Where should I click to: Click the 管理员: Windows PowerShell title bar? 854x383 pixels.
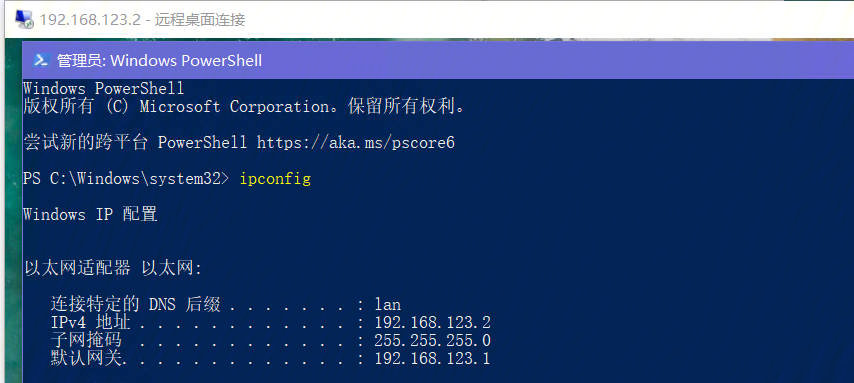point(438,60)
